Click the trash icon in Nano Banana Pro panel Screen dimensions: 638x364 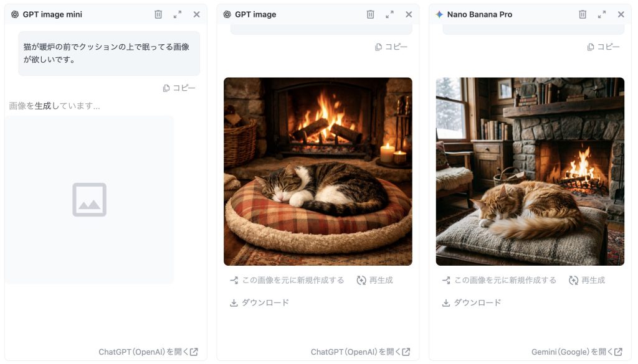point(583,15)
